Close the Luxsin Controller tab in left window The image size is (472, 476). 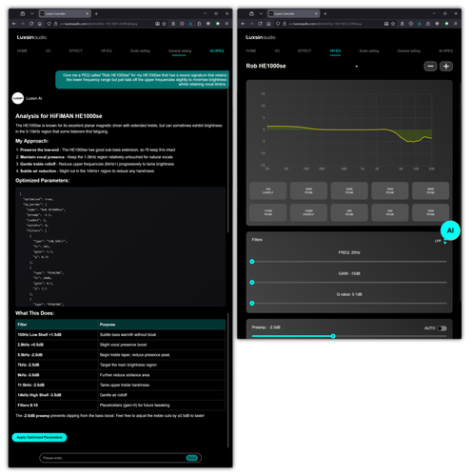point(88,13)
